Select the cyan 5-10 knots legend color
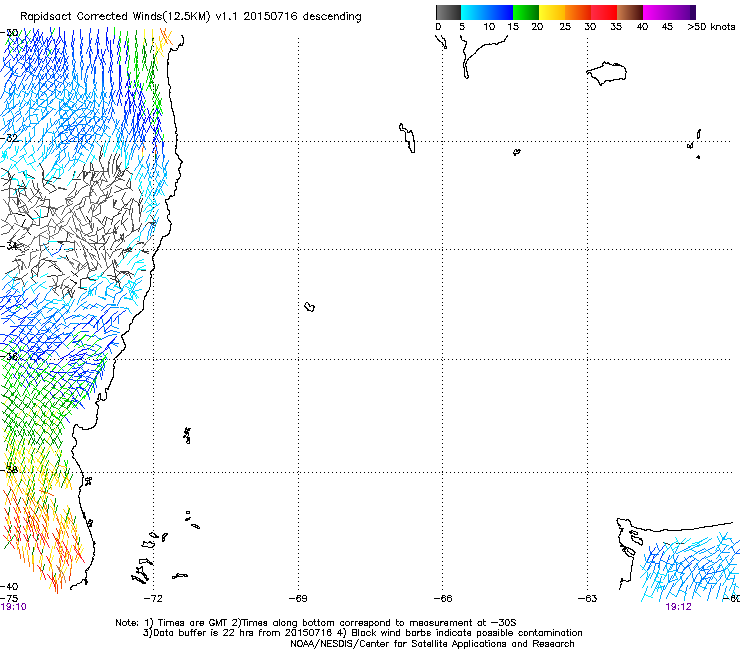Image resolution: width=740 pixels, height=650 pixels. click(x=474, y=12)
